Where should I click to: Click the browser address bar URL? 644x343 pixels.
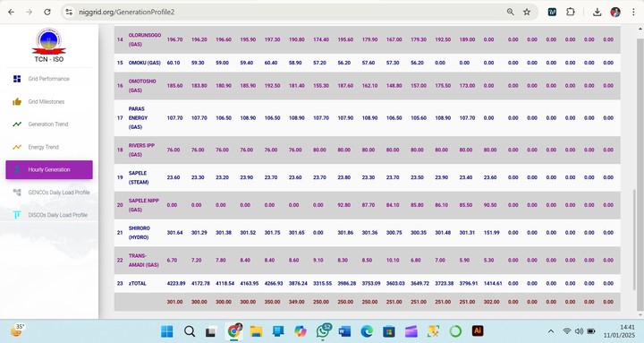(x=127, y=12)
